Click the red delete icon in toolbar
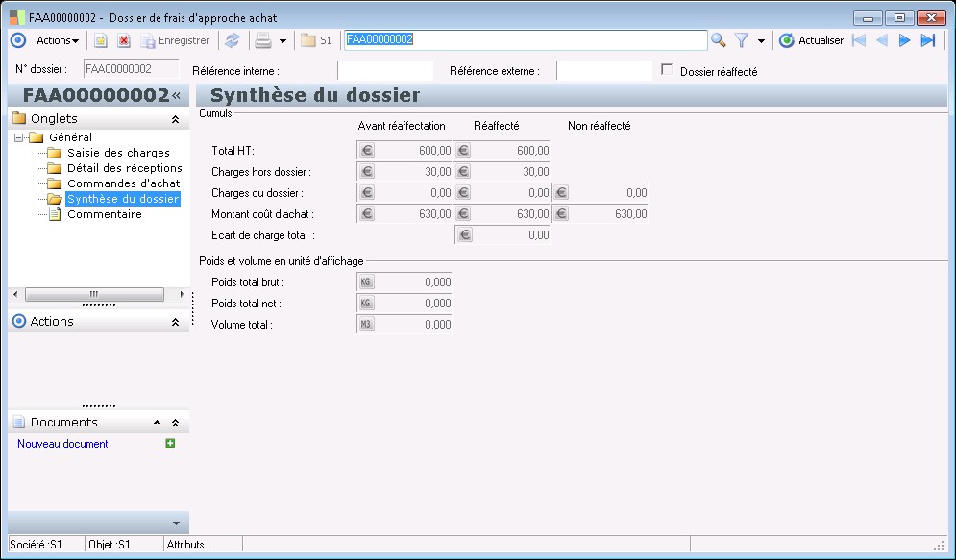 coord(123,40)
